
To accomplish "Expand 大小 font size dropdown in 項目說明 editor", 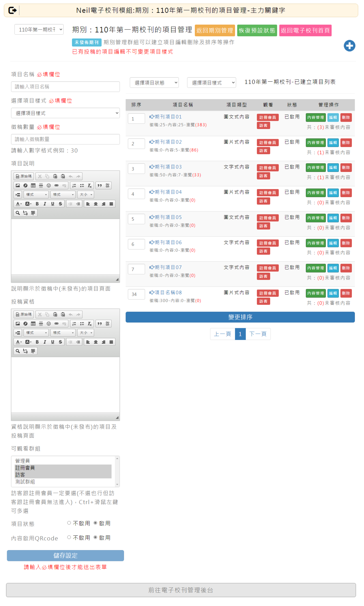I will (x=86, y=195).
